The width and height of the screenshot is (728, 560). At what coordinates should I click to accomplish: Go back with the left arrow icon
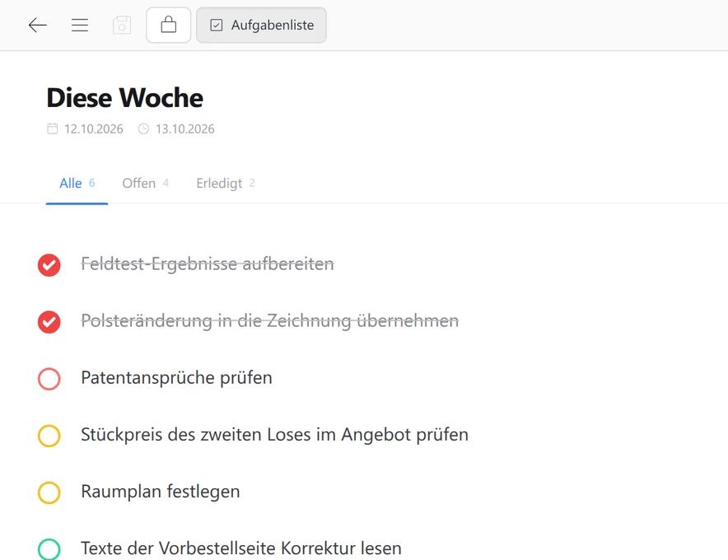[38, 25]
